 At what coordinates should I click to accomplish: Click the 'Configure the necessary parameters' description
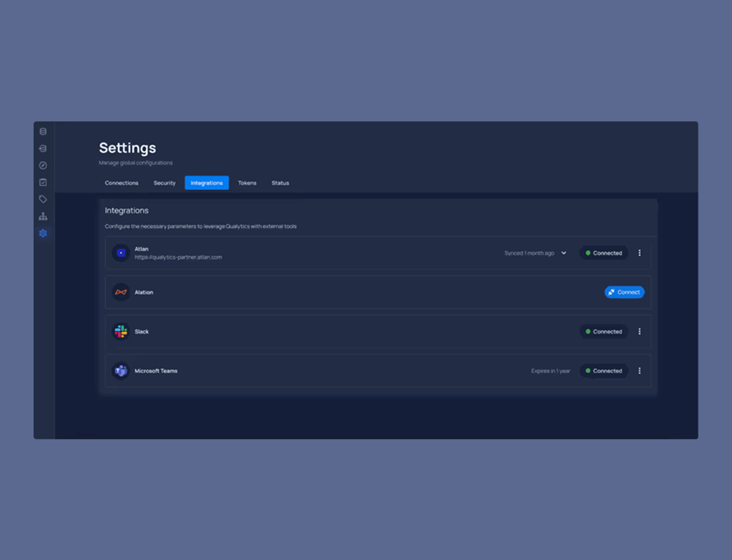pyautogui.click(x=201, y=226)
